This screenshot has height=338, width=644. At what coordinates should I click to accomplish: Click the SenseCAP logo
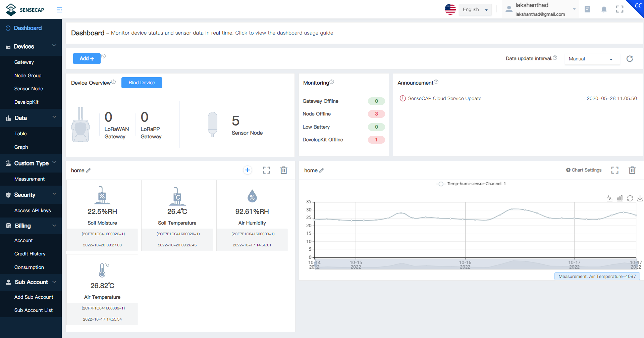coord(25,10)
